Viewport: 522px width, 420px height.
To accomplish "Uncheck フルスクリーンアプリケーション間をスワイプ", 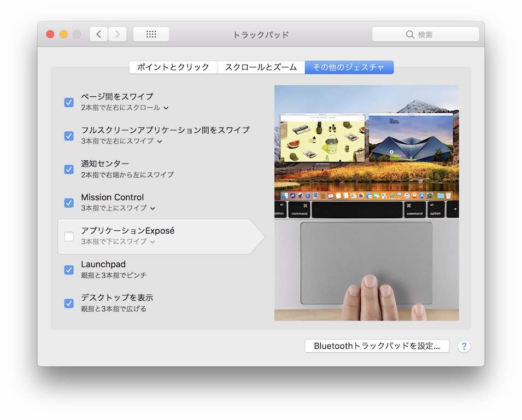I will tap(69, 136).
